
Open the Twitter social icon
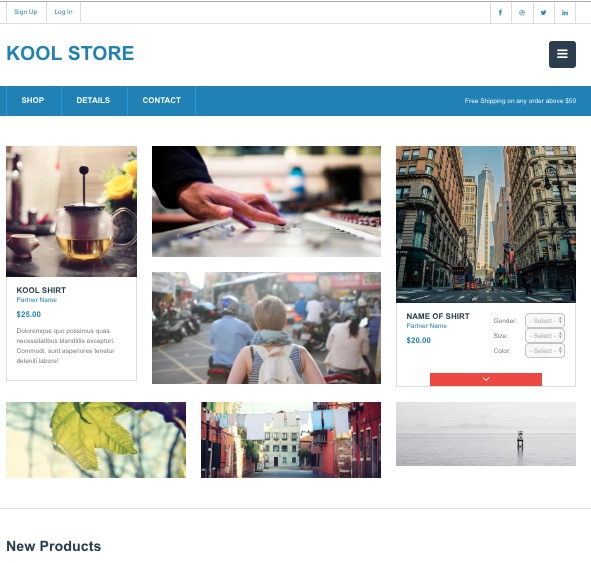click(544, 12)
